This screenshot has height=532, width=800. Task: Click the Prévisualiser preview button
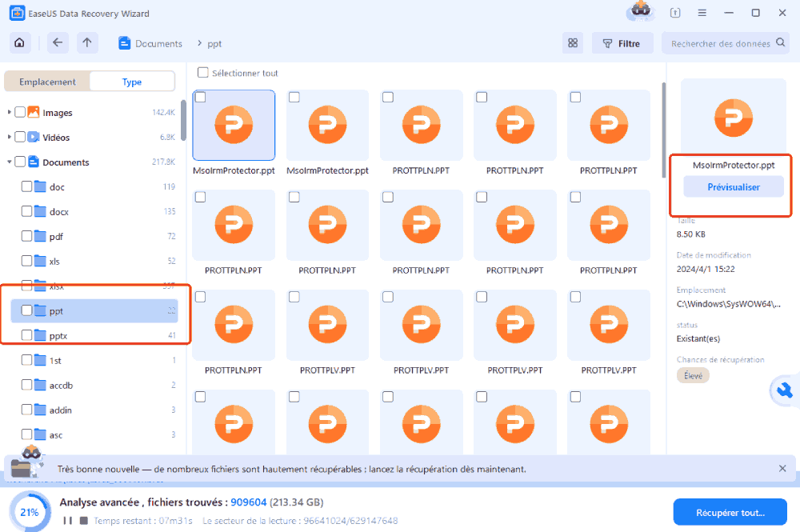click(733, 186)
